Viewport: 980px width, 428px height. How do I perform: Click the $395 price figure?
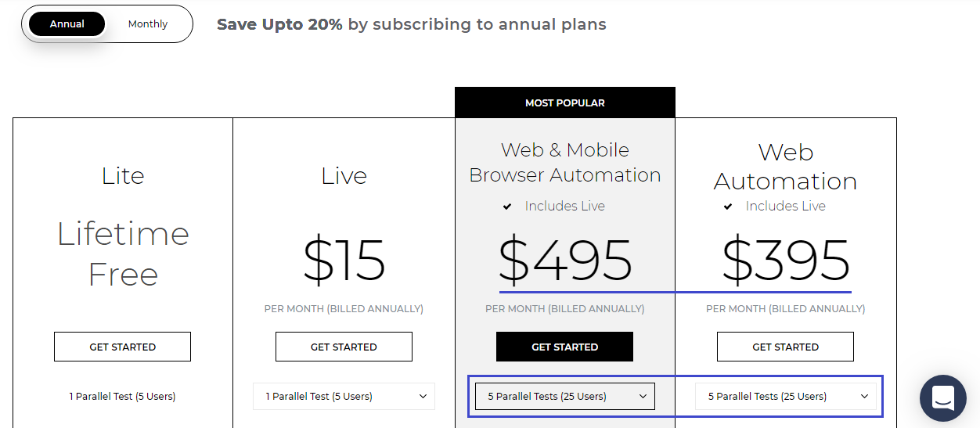point(785,261)
